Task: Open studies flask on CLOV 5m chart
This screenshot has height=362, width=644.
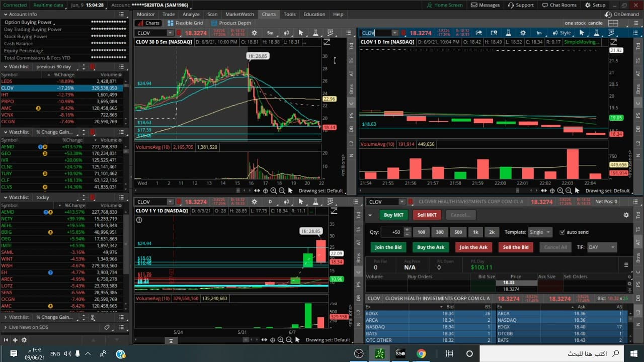Action: point(315,33)
